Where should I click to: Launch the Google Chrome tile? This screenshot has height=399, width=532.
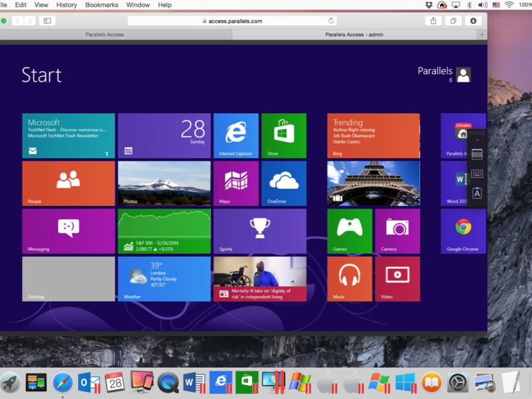pos(463,231)
